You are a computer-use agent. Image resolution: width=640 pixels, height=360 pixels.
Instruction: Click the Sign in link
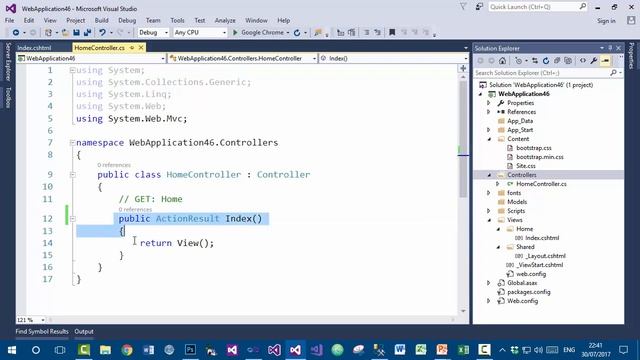606,21
